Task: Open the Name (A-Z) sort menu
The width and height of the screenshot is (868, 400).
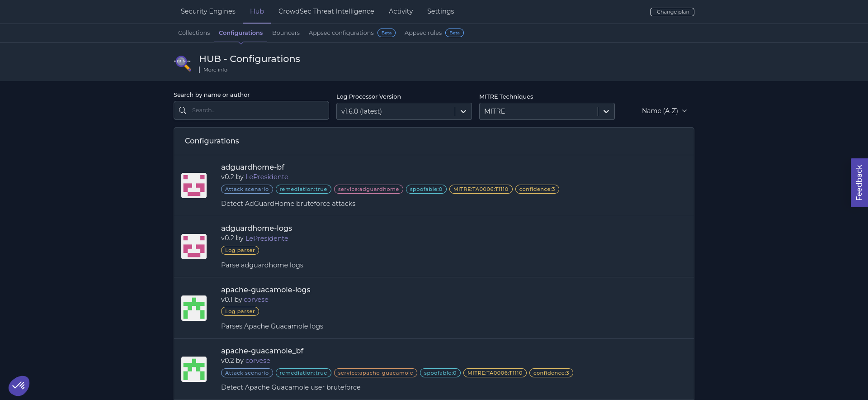Action: coord(664,111)
